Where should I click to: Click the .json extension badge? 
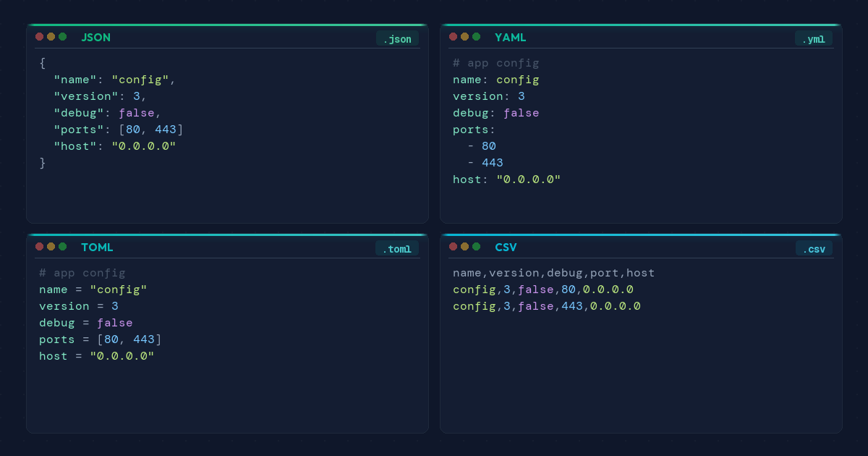pos(397,38)
